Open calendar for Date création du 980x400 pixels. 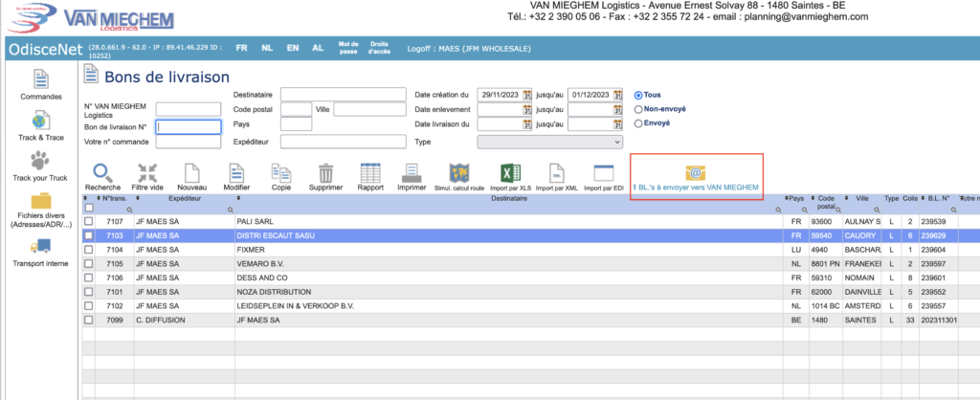point(526,95)
